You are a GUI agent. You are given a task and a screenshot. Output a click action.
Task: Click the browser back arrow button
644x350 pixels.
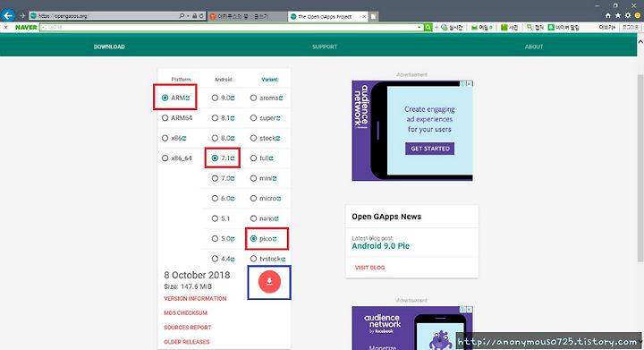[x=8, y=15]
